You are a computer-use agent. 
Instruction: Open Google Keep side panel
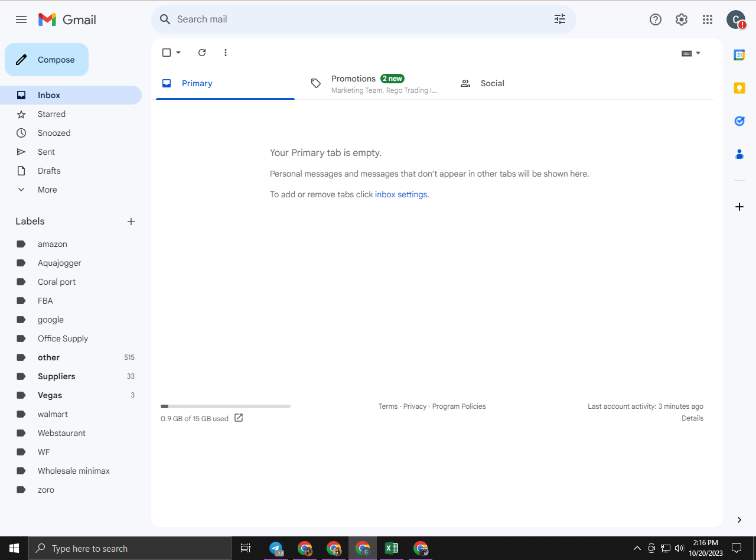[x=739, y=88]
